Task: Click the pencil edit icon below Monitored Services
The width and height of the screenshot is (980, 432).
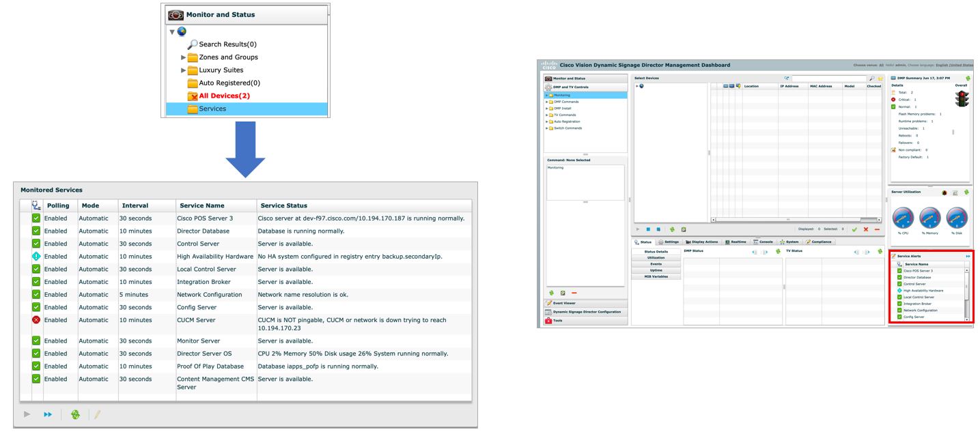Action: [98, 414]
